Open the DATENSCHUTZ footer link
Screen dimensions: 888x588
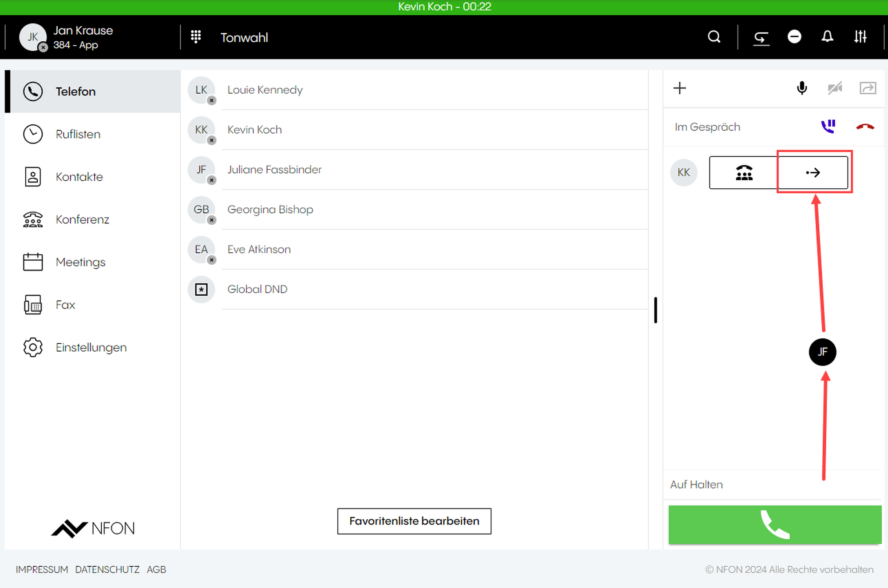click(107, 569)
